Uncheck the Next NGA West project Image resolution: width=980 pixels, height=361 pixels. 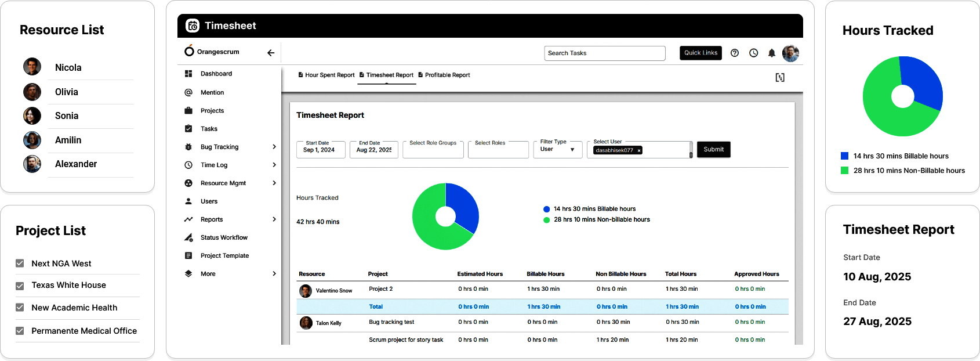point(20,263)
